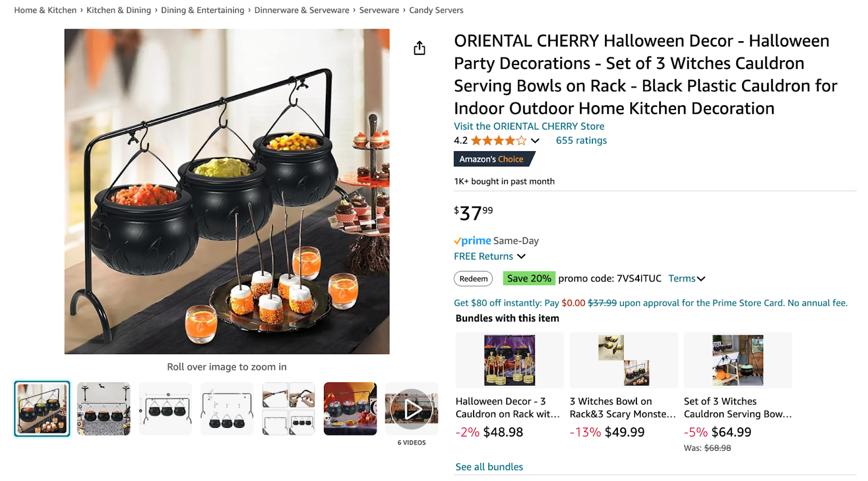Screen dimensions: 868x481
Task: Click the Prime same-day logo
Action: point(471,240)
